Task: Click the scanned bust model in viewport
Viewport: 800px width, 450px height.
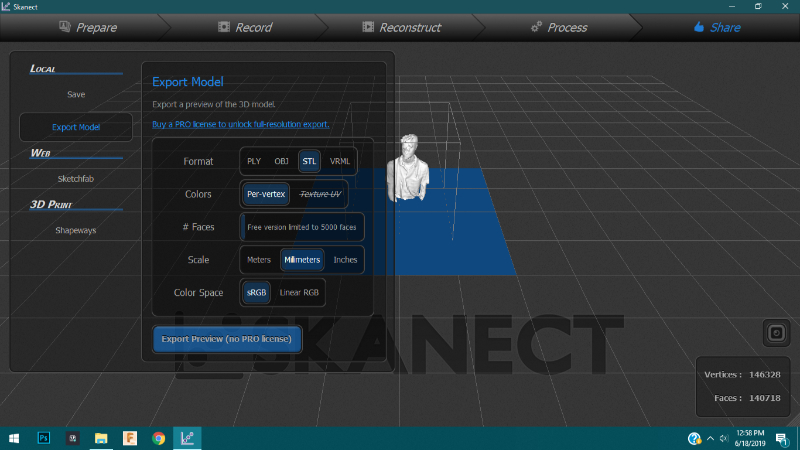Action: (408, 168)
